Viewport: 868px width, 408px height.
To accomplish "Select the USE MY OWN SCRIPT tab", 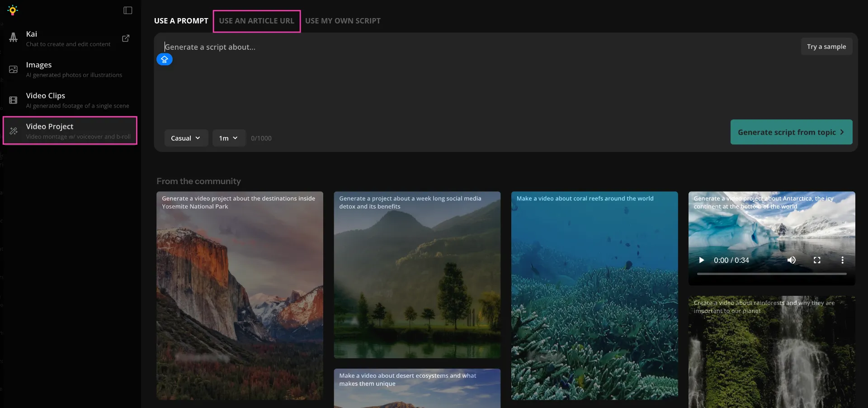I will 343,21.
